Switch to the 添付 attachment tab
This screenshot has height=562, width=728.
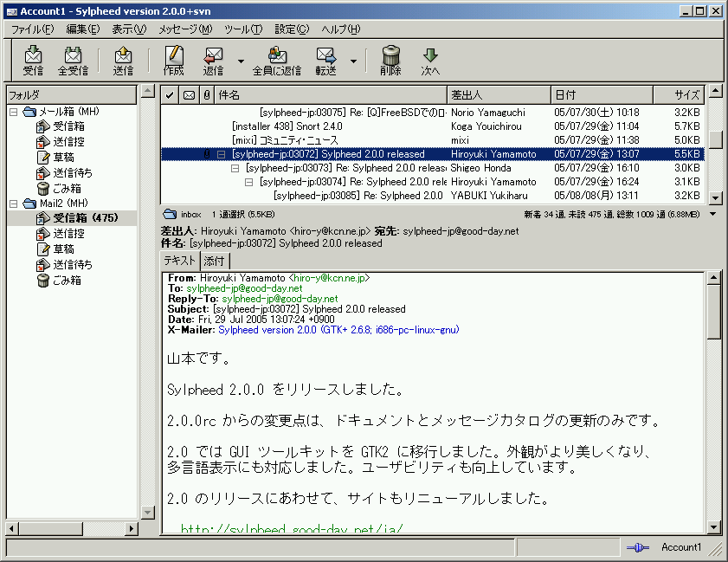(215, 261)
